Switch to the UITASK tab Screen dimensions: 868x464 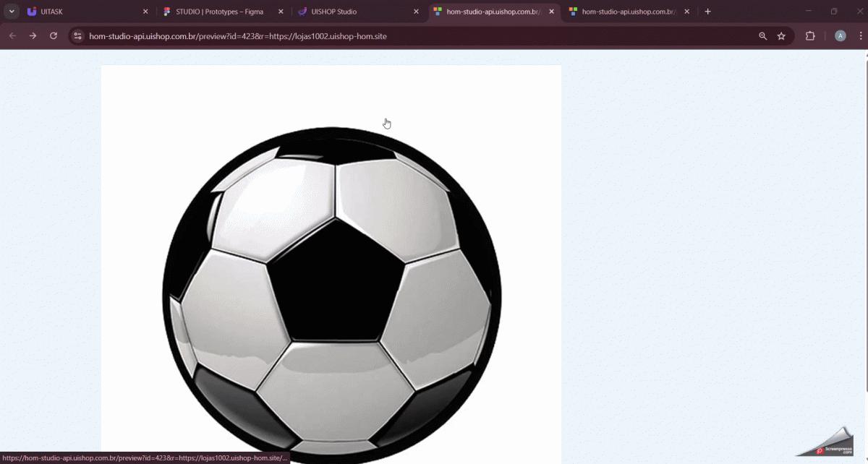click(80, 12)
